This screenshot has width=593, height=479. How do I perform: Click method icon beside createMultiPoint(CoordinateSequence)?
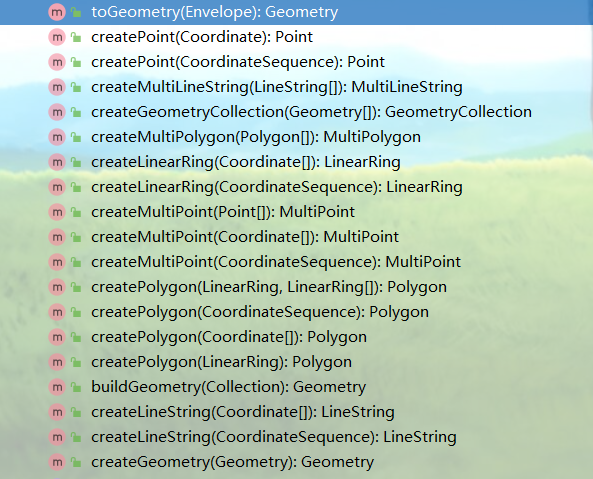coord(57,262)
